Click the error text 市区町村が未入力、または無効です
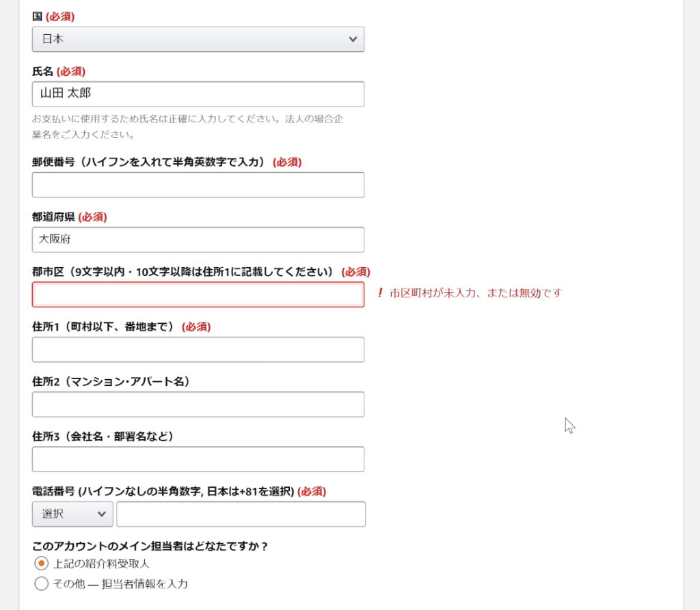The image size is (700, 610). (476, 293)
